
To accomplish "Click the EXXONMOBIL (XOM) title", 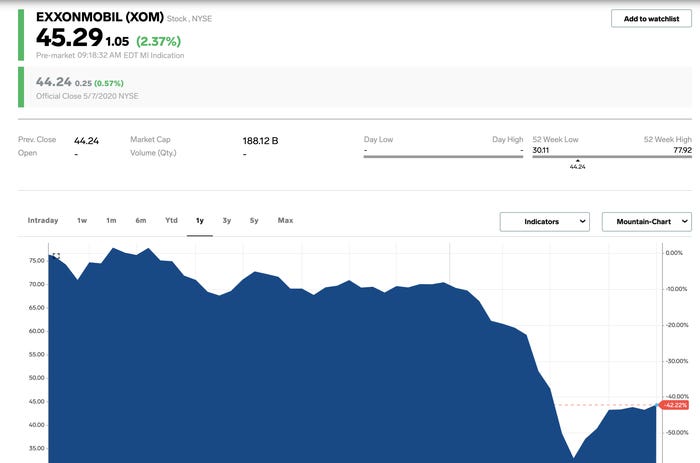I will [100, 17].
